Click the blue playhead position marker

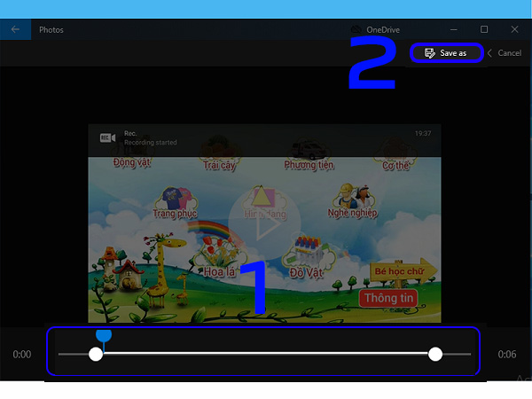pos(104,335)
